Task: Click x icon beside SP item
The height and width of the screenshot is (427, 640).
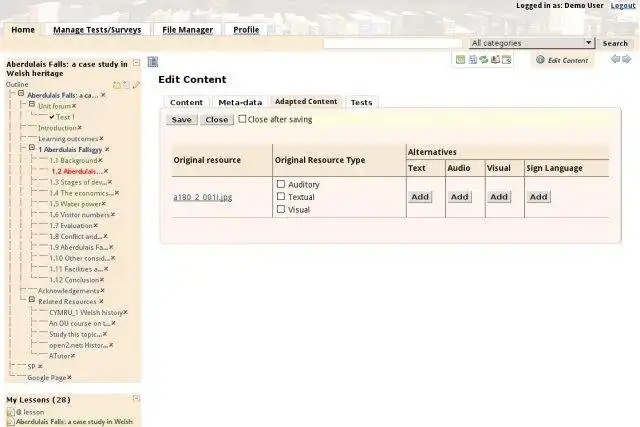Action: pyautogui.click(x=40, y=367)
